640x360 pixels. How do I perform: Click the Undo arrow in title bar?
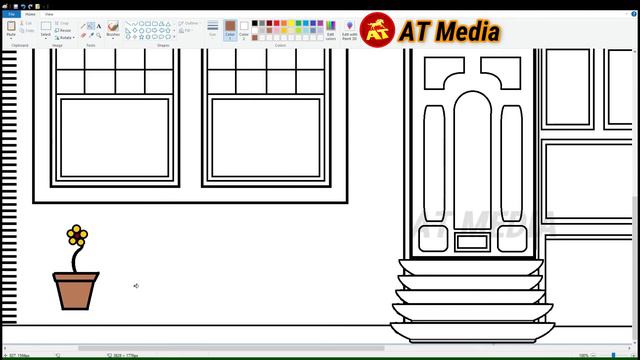click(23, 6)
